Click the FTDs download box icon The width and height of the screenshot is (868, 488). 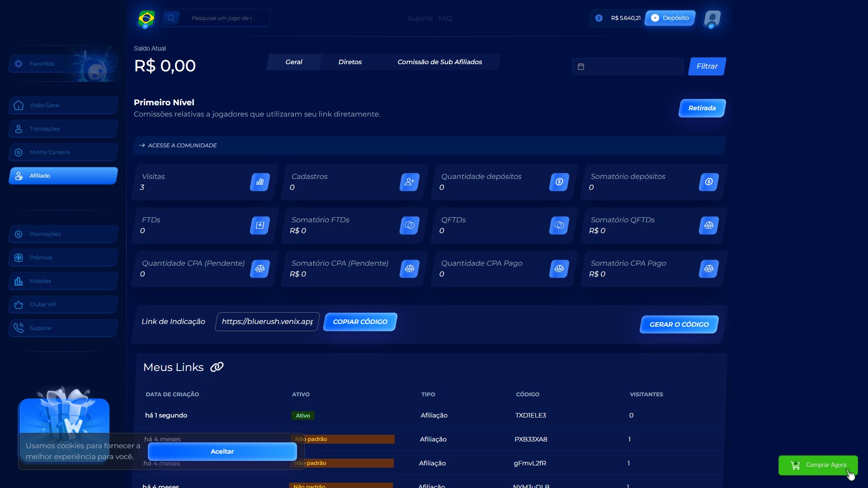(260, 225)
